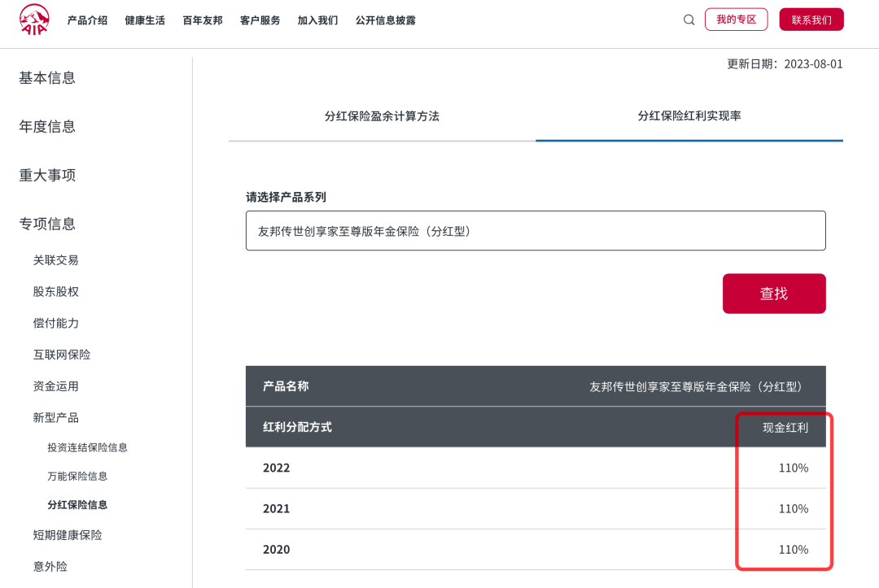The image size is (879, 588).
Task: Open 健康生活 menu
Action: click(x=145, y=20)
